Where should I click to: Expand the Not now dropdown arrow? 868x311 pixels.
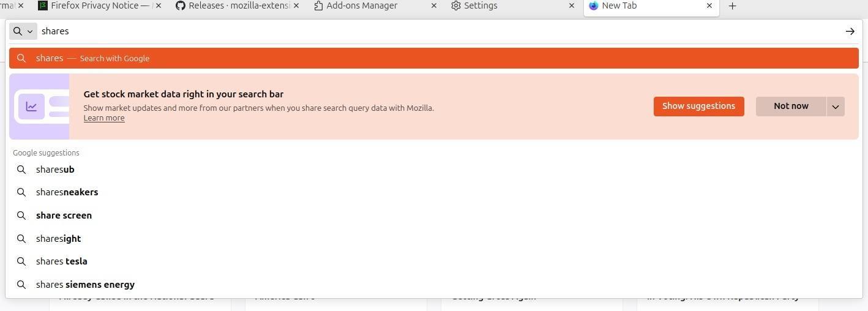(x=836, y=107)
